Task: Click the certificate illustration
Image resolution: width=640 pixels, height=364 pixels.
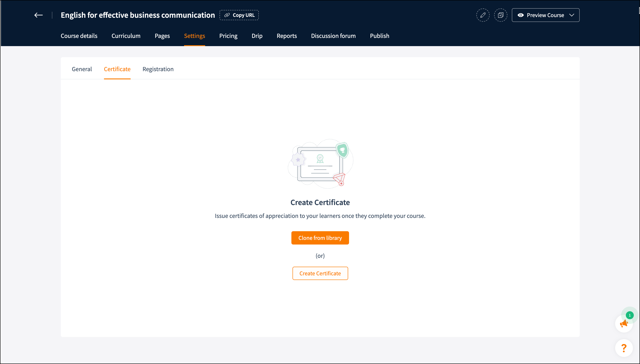Action: [320, 164]
